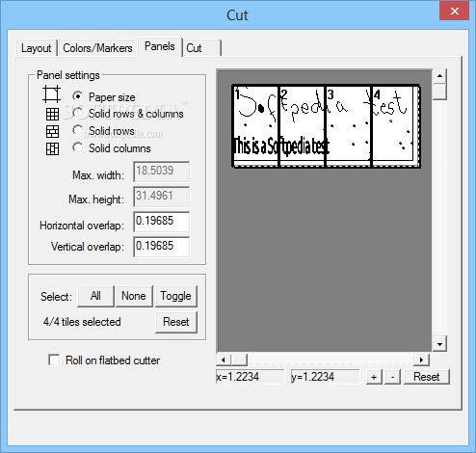Click the All select button
Screen dimensions: 476x453
pyautogui.click(x=95, y=296)
